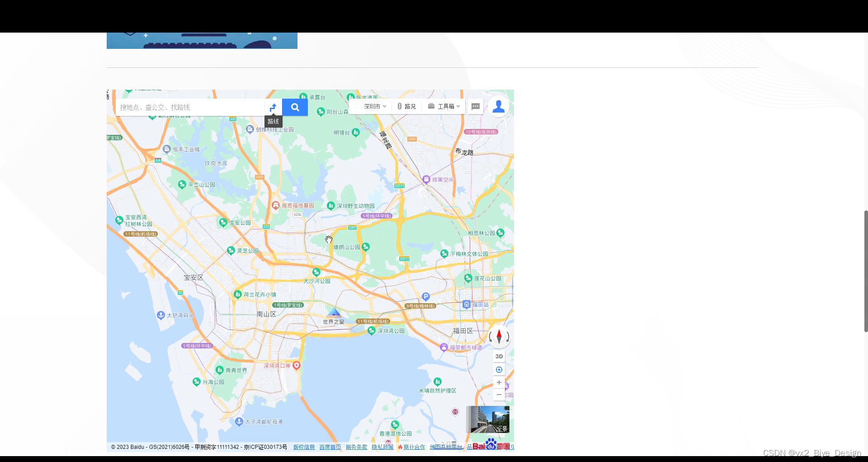Click the 恒丰工业城 building icon
The width and height of the screenshot is (868, 462).
(167, 149)
